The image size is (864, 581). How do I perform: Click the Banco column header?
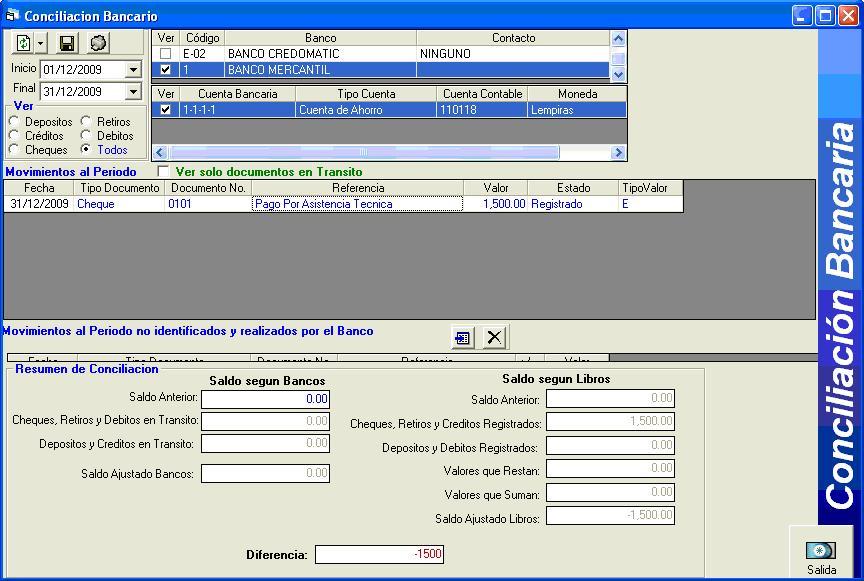321,38
